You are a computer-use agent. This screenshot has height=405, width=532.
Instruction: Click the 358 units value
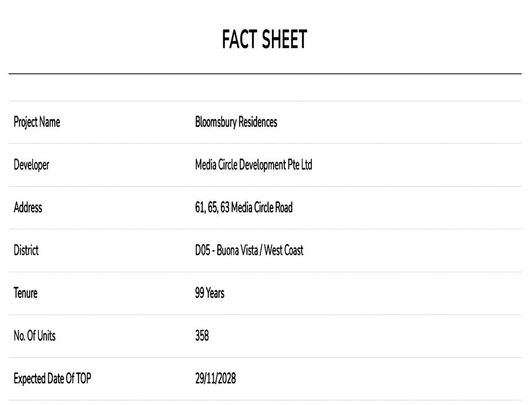202,336
